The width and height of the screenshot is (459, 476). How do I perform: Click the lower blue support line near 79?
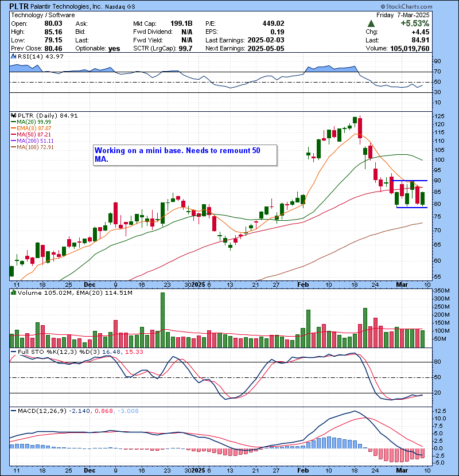point(412,208)
